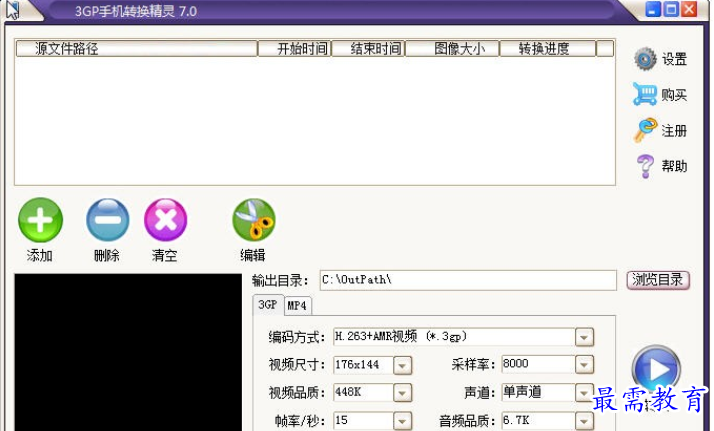Screen dimensions: 714x431
Task: Expand the frame rate 15 dropdown
Action: pyautogui.click(x=402, y=421)
